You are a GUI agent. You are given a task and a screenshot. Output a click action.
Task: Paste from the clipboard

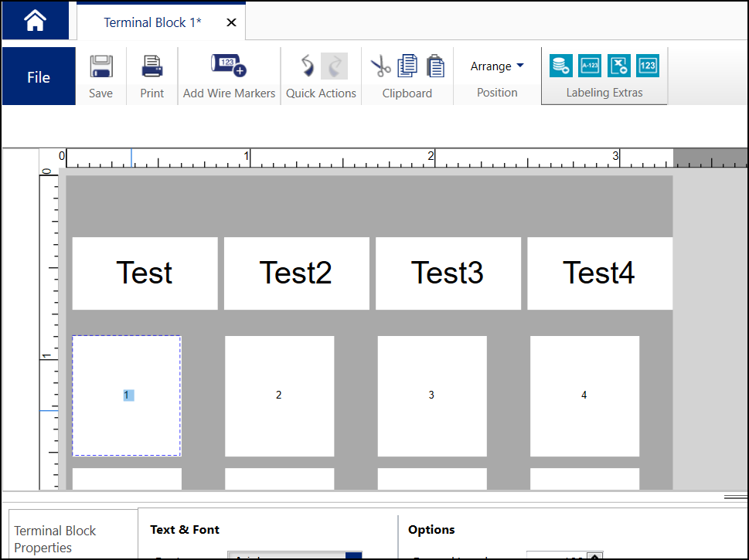tap(435, 66)
